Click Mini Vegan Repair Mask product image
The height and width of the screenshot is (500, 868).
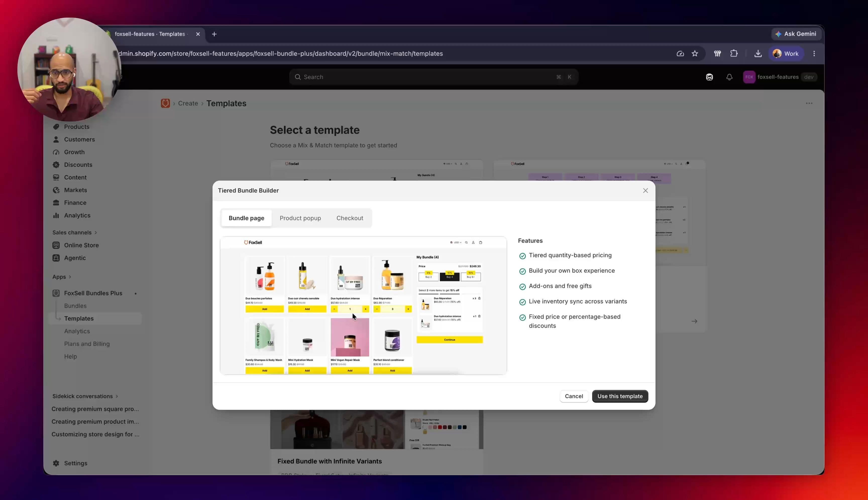tap(350, 337)
